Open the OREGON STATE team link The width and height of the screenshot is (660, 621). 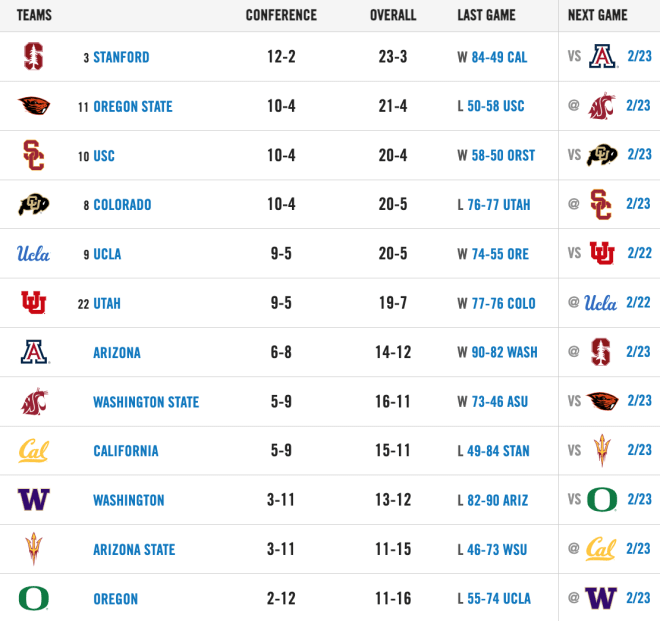[133, 107]
